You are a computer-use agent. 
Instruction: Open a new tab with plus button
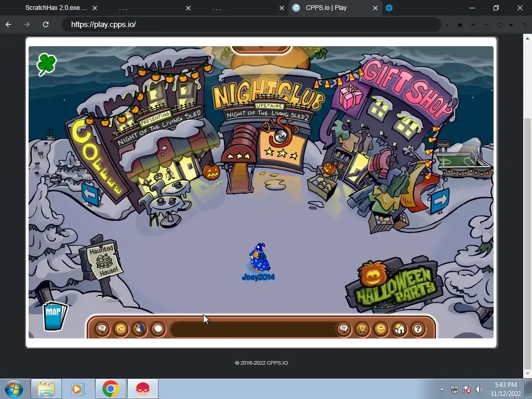389,8
